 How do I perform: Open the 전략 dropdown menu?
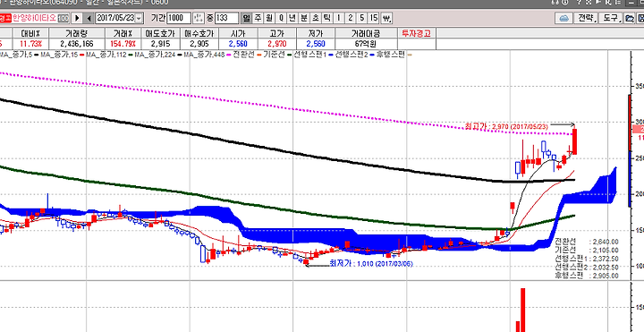click(586, 19)
